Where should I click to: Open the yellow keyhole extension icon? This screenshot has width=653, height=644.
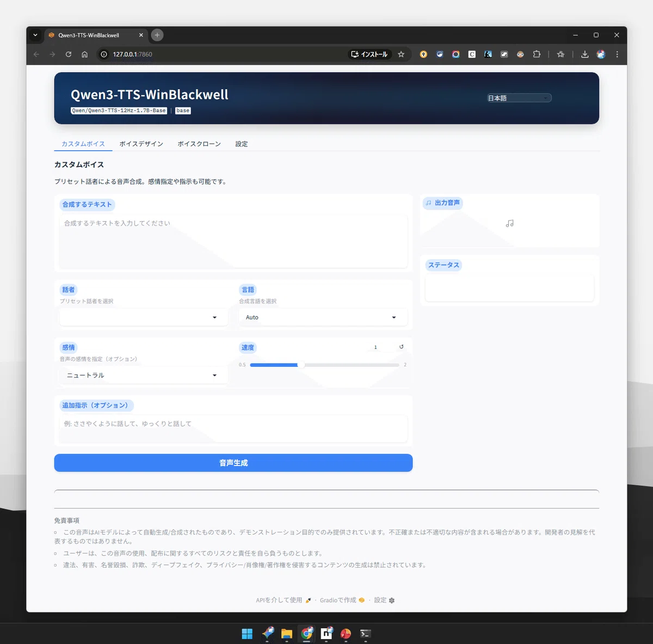pos(423,54)
